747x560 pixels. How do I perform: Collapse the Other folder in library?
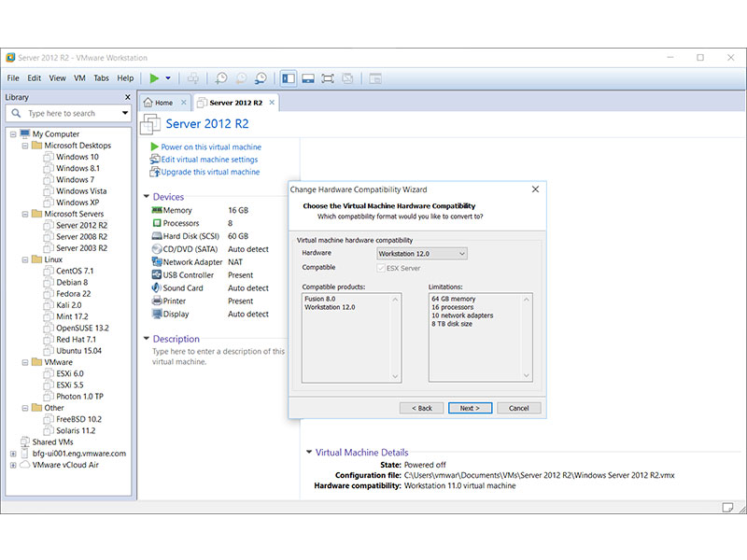(x=25, y=408)
